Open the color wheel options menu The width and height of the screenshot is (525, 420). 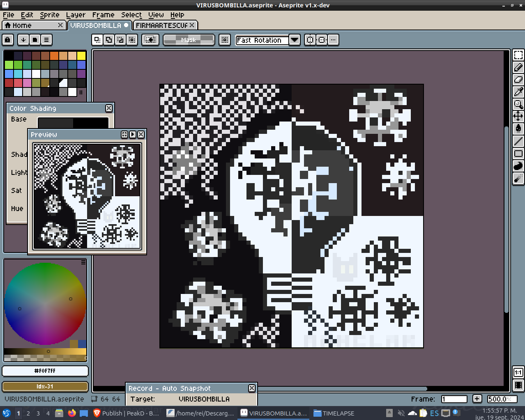pyautogui.click(x=83, y=262)
